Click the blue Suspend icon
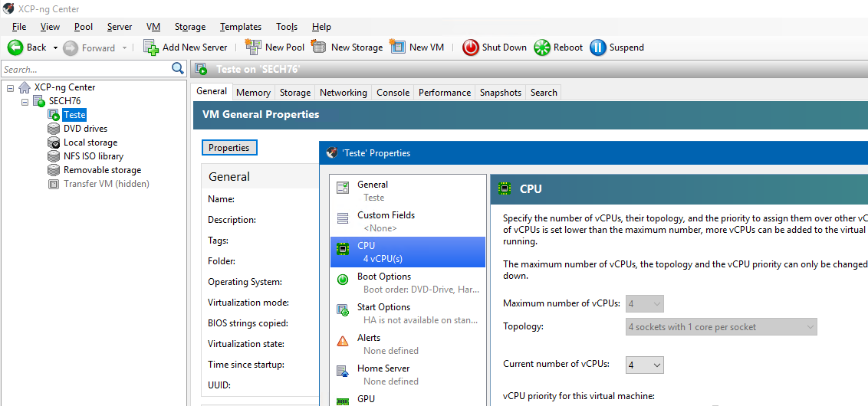868x406 pixels. [598, 47]
